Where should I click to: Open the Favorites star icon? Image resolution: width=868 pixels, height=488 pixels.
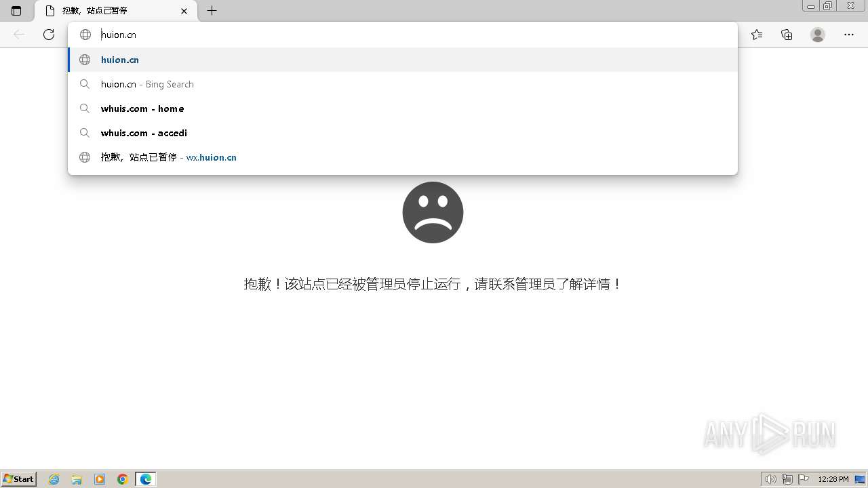(757, 35)
